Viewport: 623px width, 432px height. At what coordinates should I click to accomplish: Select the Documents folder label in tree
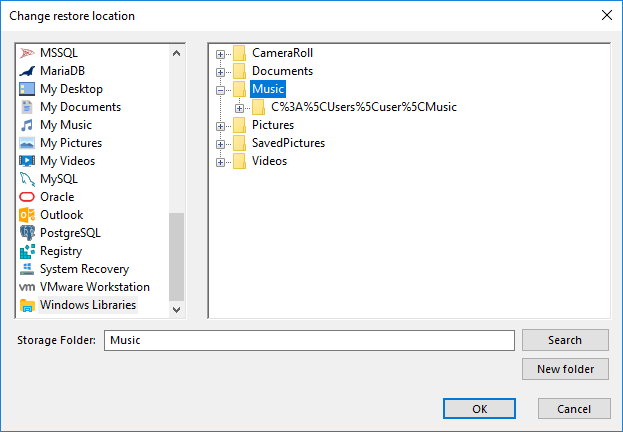(x=282, y=71)
